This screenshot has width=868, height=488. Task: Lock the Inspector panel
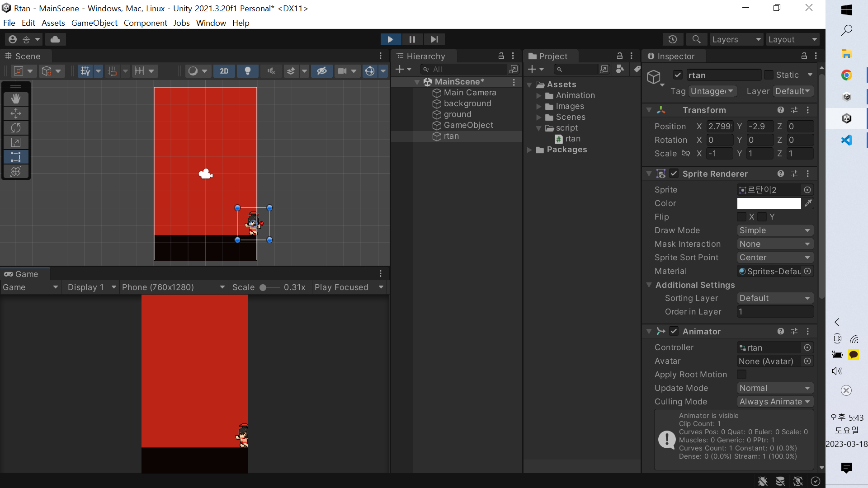[804, 56]
